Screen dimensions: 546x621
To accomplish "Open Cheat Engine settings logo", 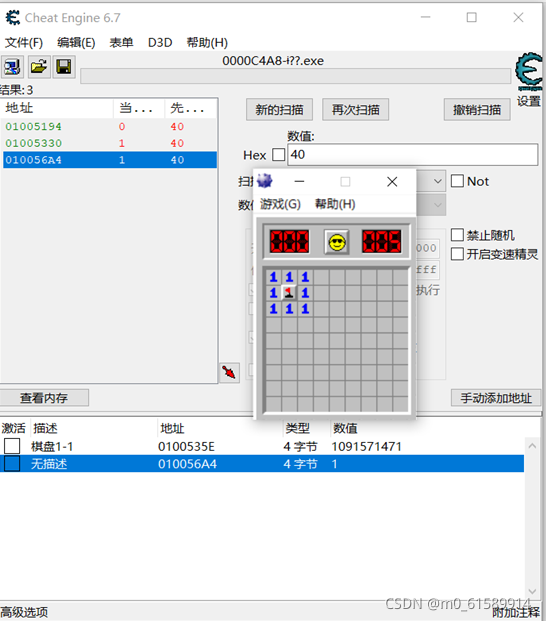I will [529, 73].
